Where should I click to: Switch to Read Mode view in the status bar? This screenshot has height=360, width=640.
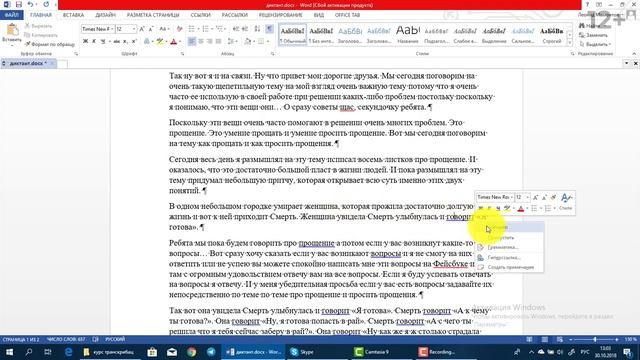(529, 340)
